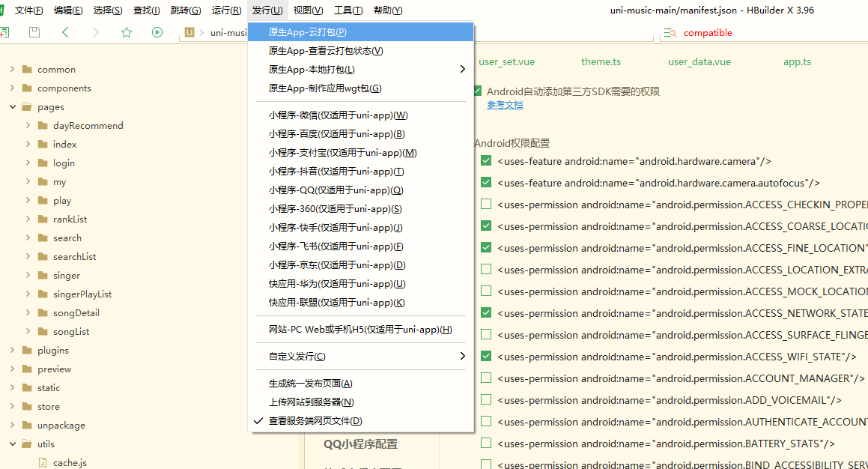Choose 网站-PC Web或手机H5 menu entry
The width and height of the screenshot is (868, 469).
point(361,330)
